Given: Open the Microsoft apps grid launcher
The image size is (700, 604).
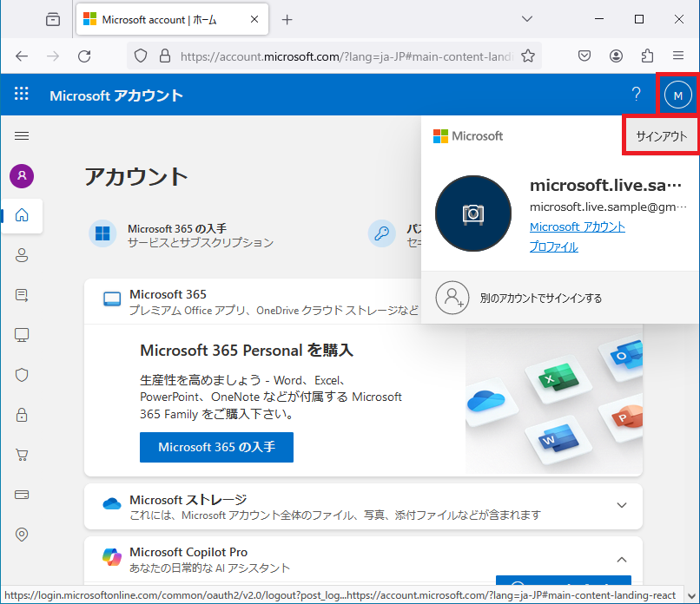Looking at the screenshot, I should 22,95.
